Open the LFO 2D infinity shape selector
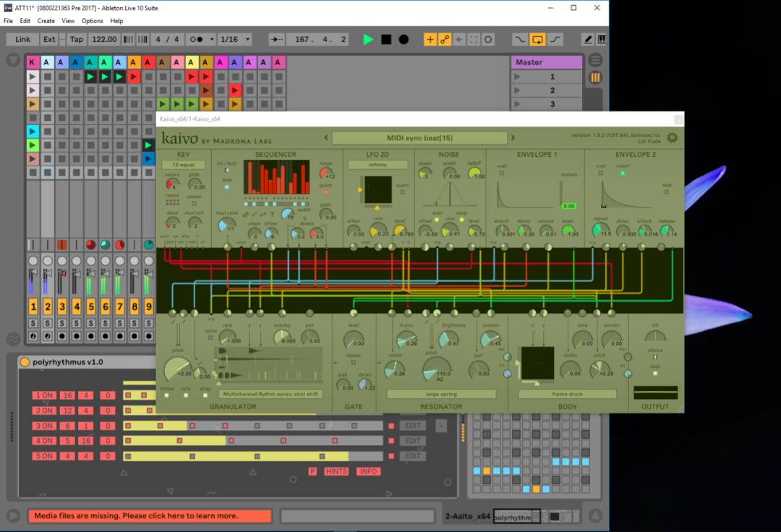 (377, 165)
